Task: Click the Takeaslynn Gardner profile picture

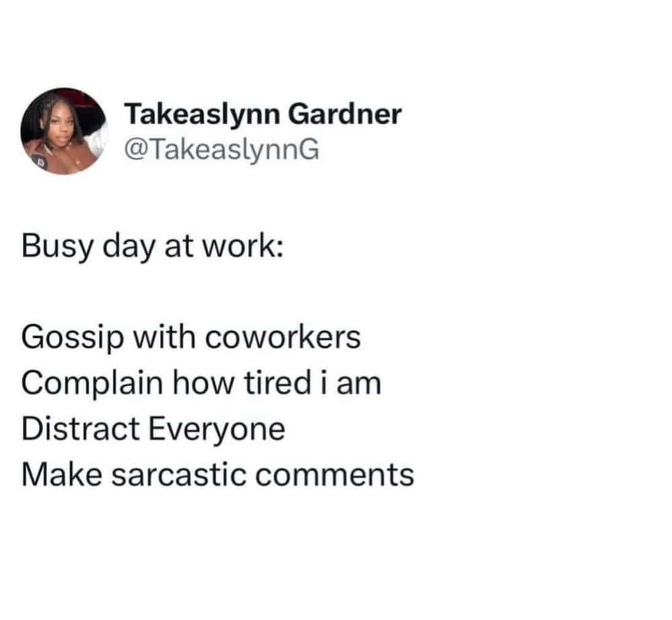Action: [x=65, y=131]
